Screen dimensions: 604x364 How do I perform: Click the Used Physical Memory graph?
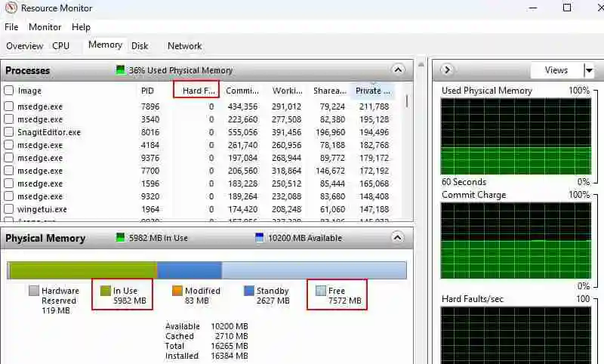click(x=516, y=137)
